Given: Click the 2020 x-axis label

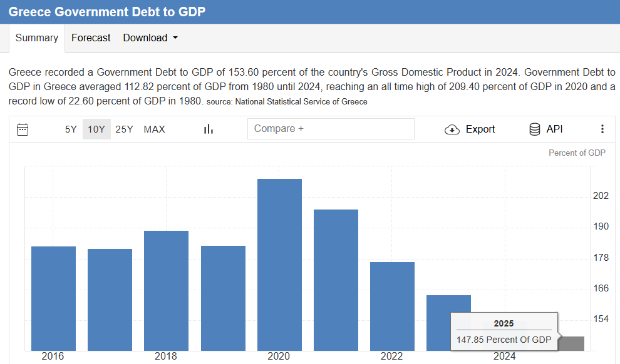Looking at the screenshot, I should [x=279, y=356].
